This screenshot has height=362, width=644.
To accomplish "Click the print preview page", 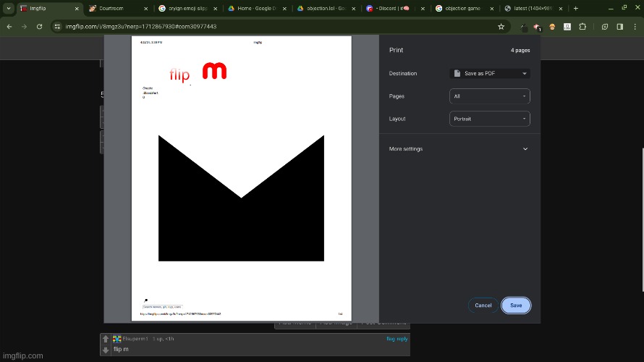I will tap(242, 178).
